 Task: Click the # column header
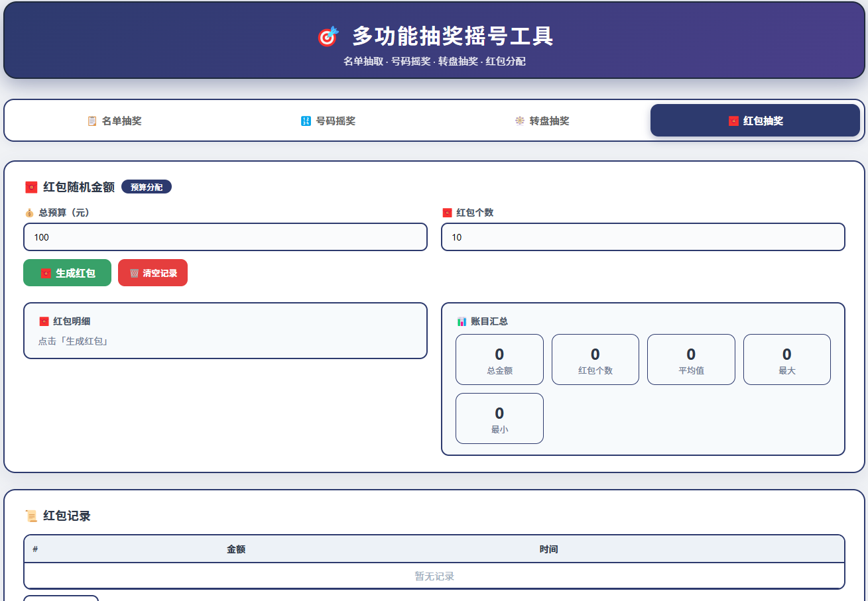point(35,549)
